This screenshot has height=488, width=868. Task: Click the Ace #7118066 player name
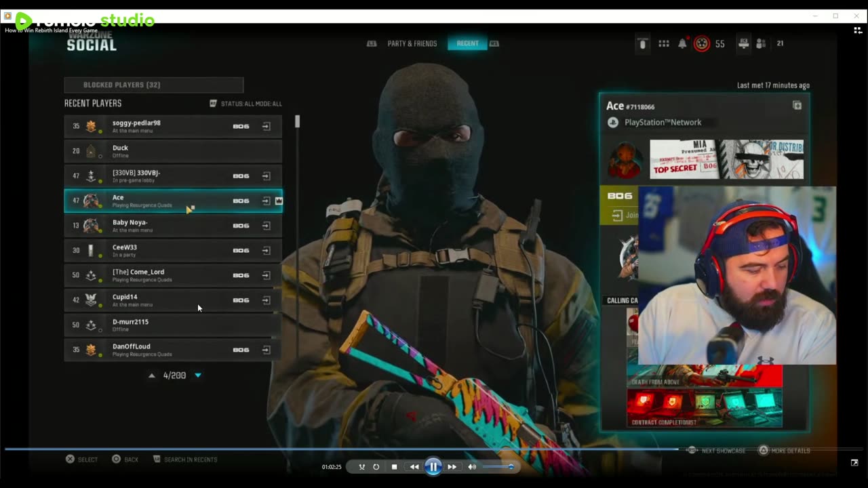pyautogui.click(x=630, y=106)
